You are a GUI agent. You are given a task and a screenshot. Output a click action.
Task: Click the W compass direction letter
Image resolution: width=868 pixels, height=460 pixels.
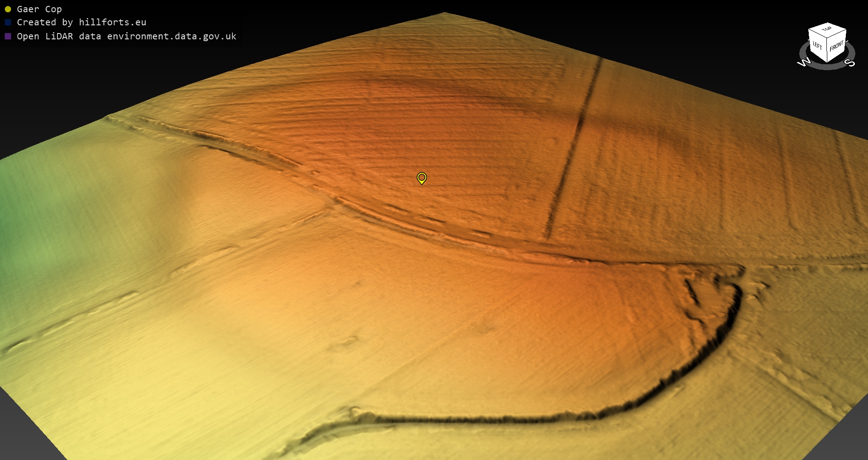803,62
